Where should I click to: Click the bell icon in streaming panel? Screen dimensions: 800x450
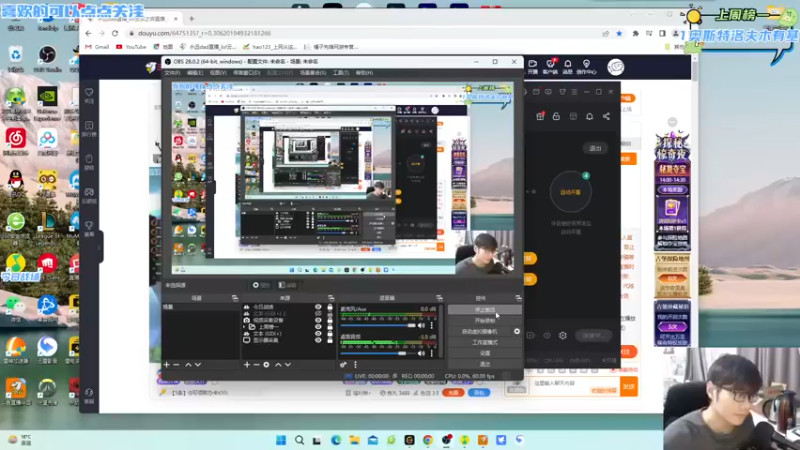pos(589,116)
